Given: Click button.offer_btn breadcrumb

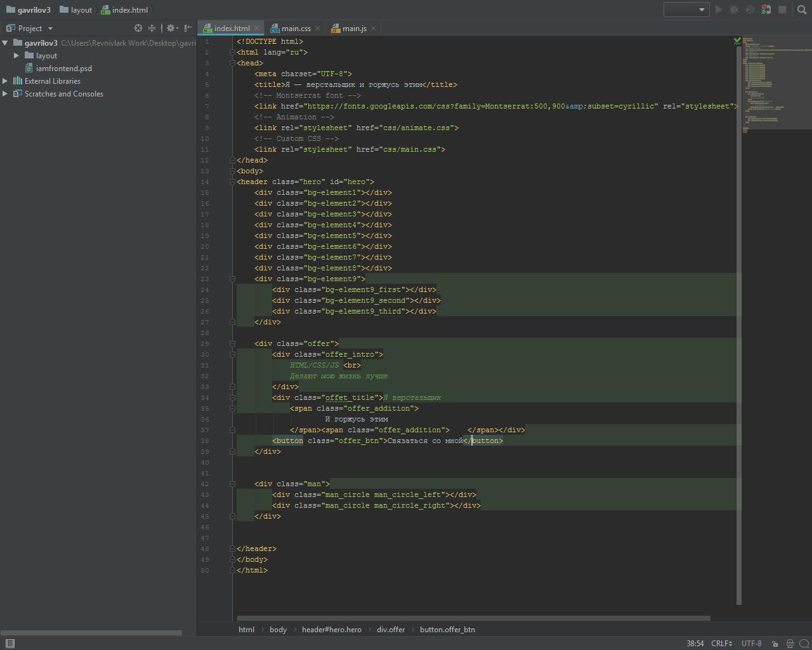Looking at the screenshot, I should 447,629.
